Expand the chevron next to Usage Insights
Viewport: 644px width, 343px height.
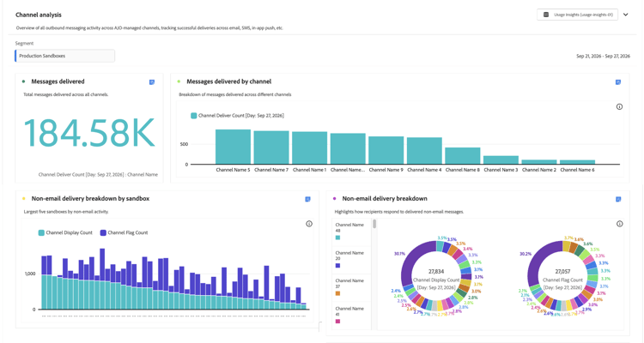(625, 15)
